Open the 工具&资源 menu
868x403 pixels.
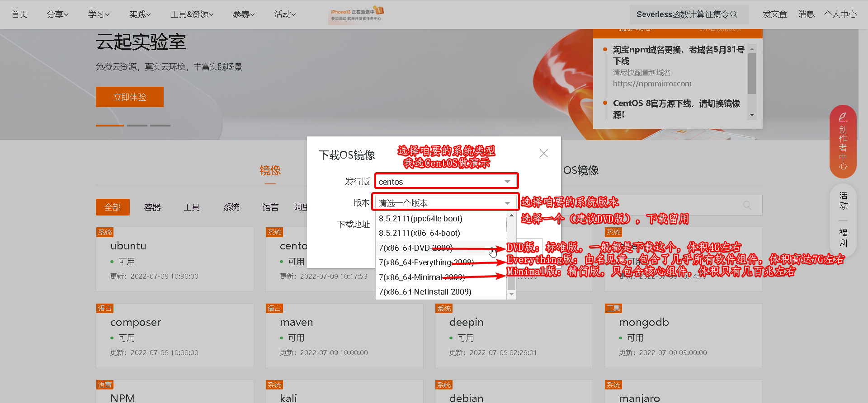[x=192, y=14]
